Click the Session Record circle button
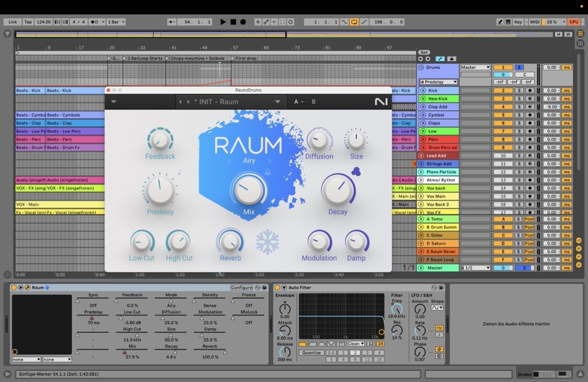Image resolution: width=588 pixels, height=382 pixels. click(290, 22)
